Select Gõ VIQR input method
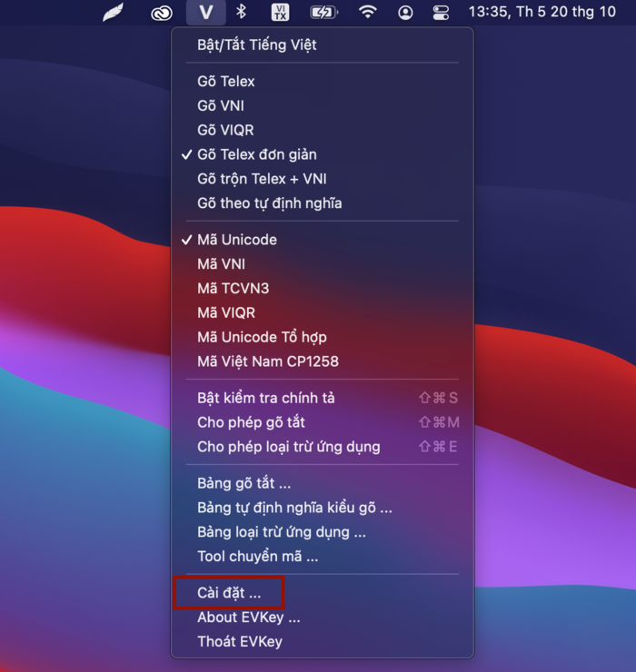This screenshot has width=636, height=672. [x=323, y=130]
